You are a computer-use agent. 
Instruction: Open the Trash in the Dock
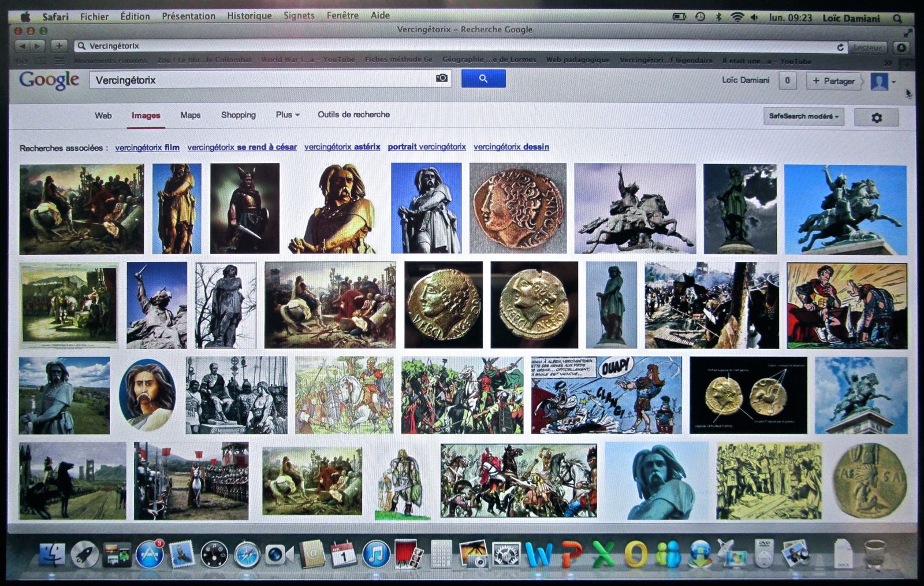[x=875, y=555]
